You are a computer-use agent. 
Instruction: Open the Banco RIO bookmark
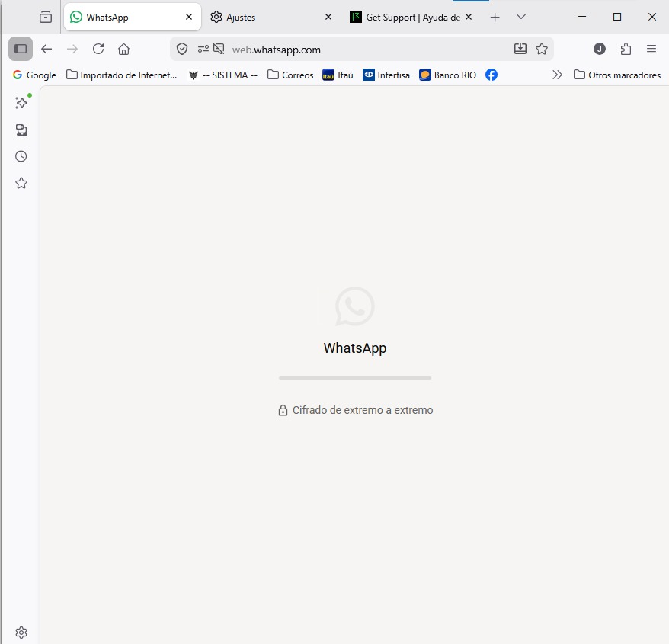[x=447, y=75]
